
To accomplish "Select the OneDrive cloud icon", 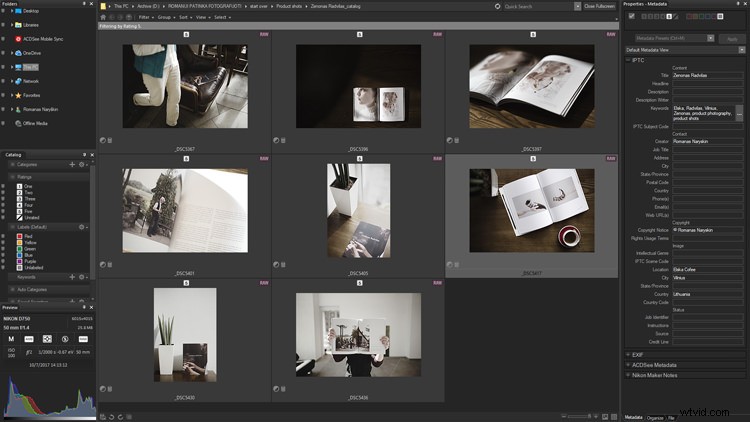I will tap(18, 53).
